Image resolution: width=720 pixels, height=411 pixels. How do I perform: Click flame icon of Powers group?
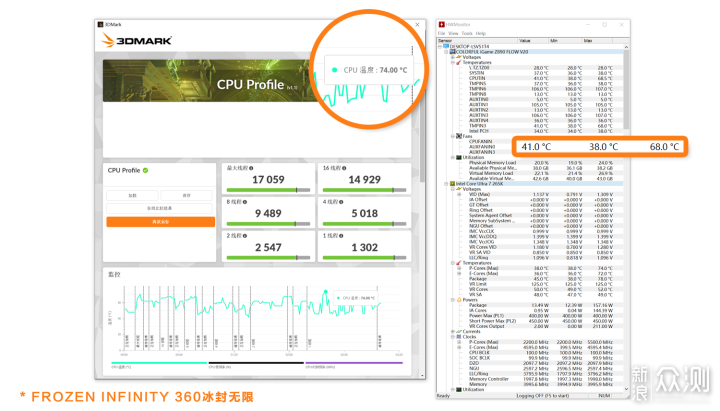459,300
